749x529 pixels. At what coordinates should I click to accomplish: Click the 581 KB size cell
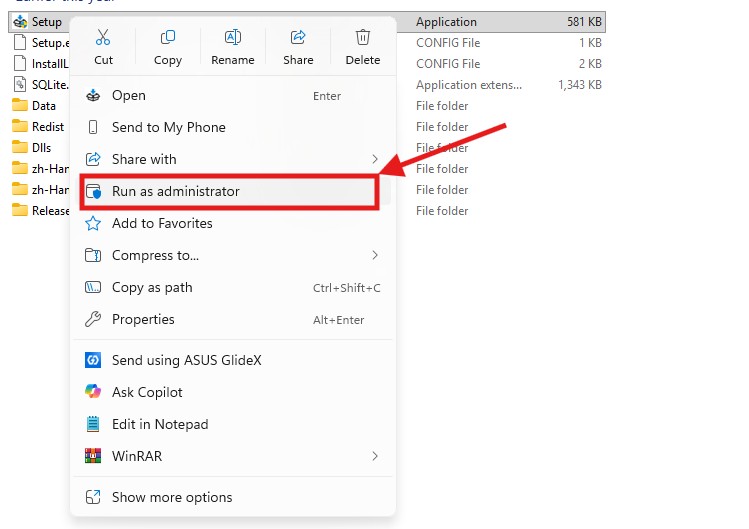tap(584, 22)
